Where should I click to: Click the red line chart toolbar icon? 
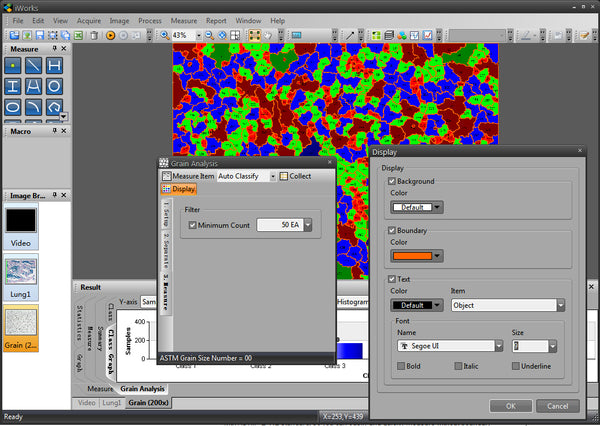pos(427,36)
